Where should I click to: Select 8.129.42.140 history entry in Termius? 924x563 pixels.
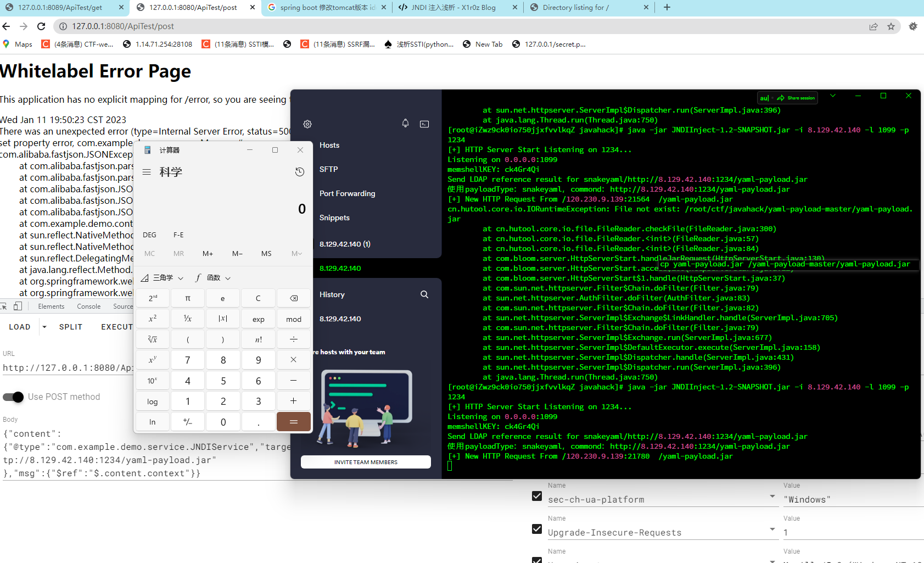[340, 319]
